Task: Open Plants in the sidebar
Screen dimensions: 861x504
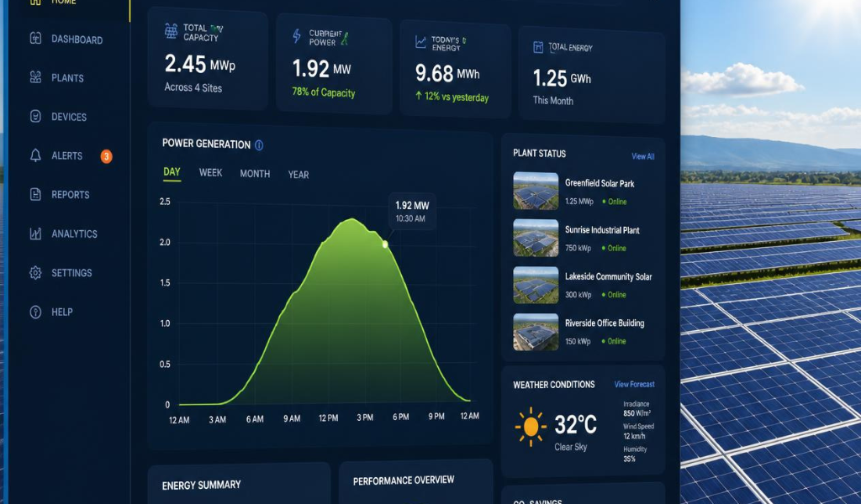Action: coord(67,78)
